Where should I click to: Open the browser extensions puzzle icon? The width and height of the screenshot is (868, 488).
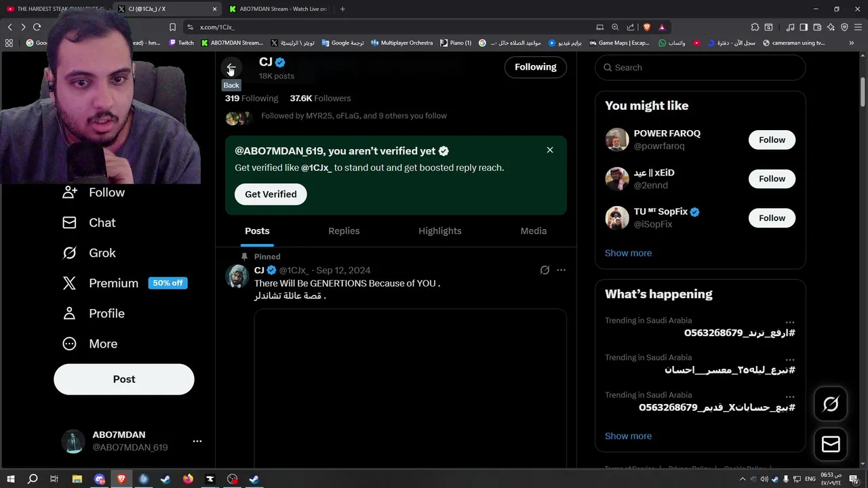[755, 27]
